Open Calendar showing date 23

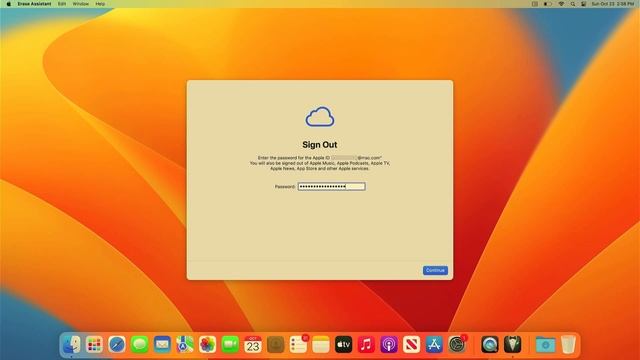coord(253,344)
